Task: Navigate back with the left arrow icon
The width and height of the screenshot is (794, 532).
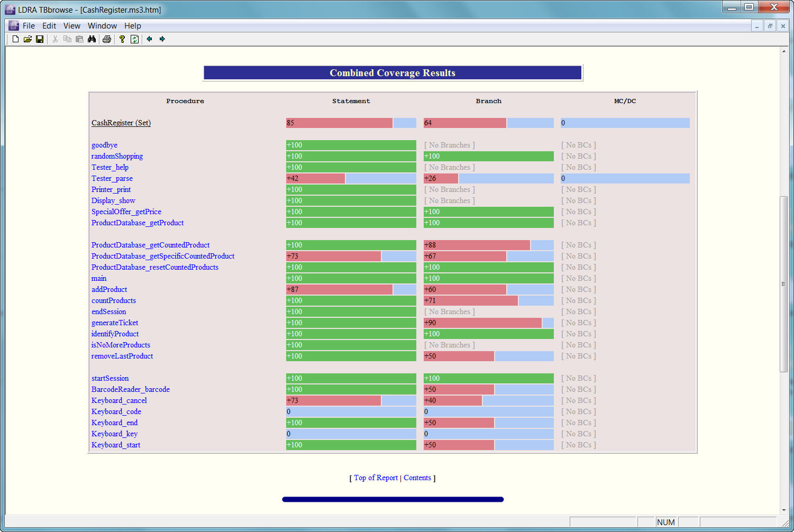Action: tap(150, 39)
